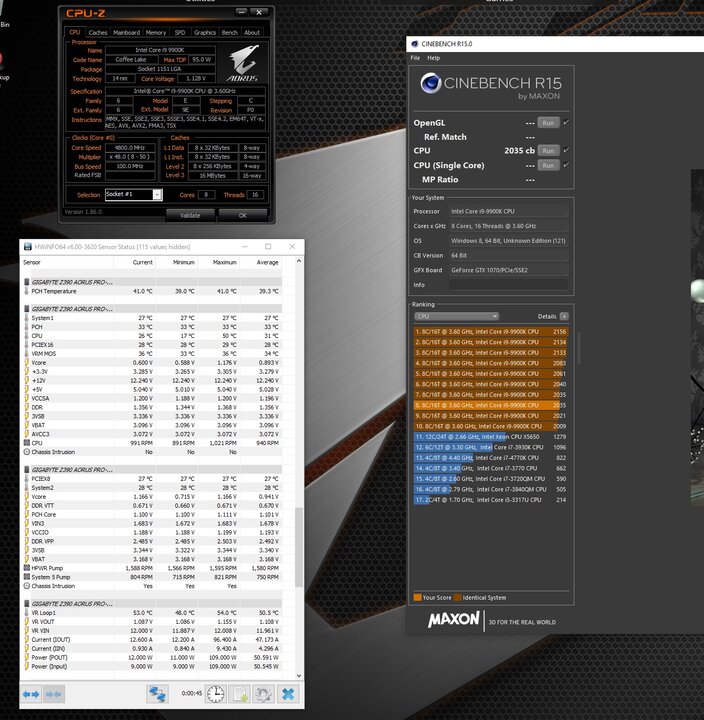
Task: Open the Graphics tab in CPU-Z
Action: [x=205, y=33]
